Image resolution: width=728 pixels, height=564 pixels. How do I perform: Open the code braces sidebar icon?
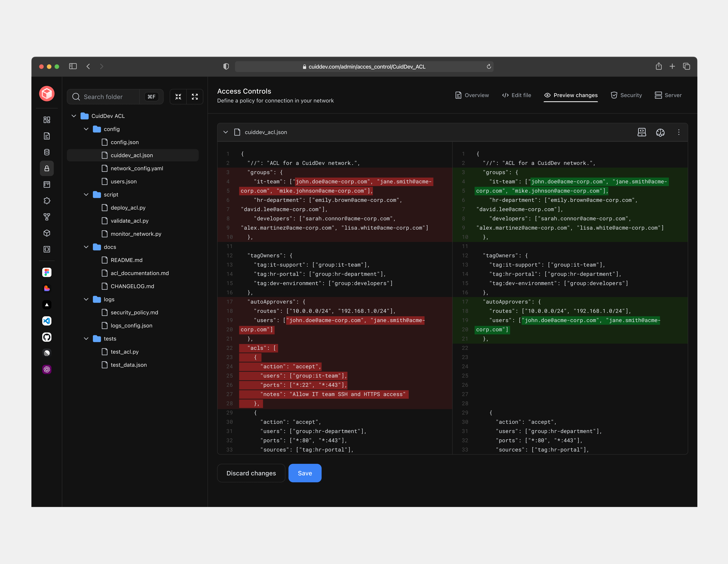click(x=47, y=249)
